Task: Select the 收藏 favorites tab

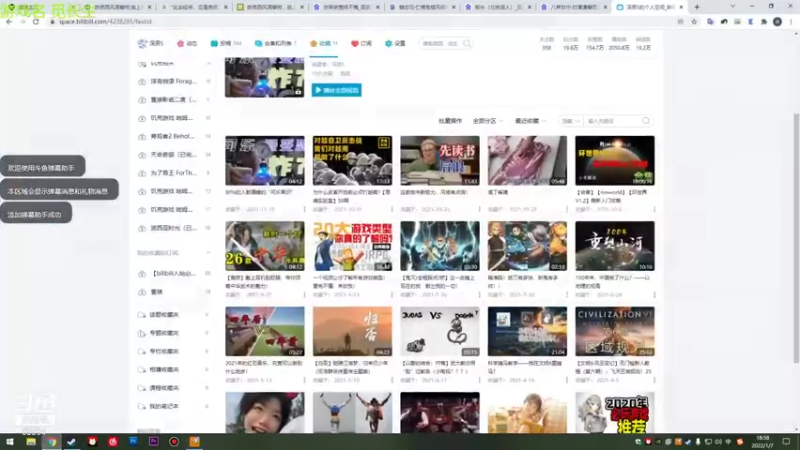Action: 323,43
